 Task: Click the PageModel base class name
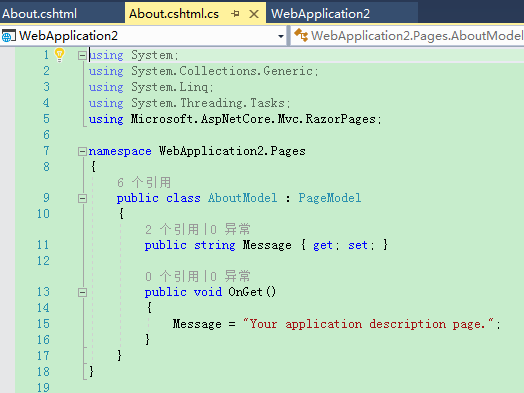coord(330,198)
